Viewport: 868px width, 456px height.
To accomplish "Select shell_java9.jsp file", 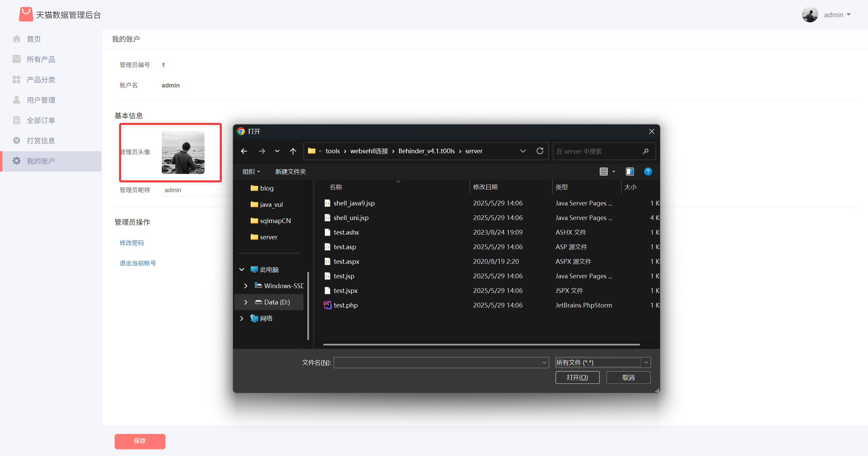I will tap(354, 203).
